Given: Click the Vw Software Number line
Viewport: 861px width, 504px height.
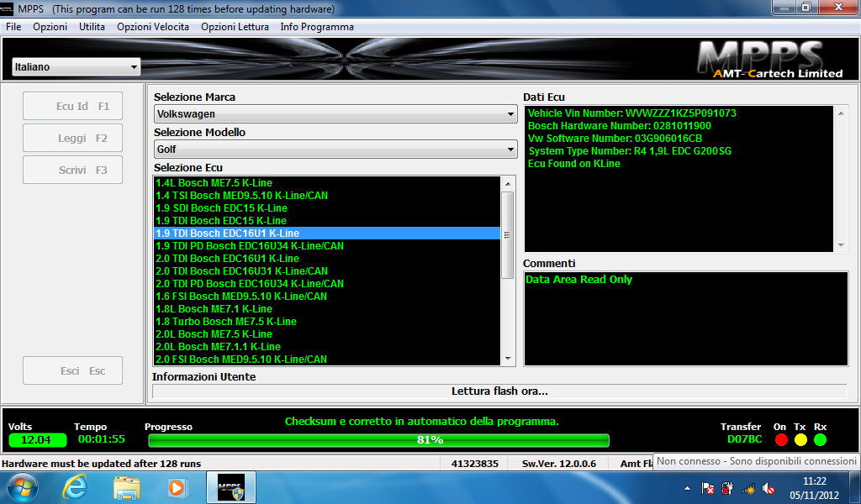Looking at the screenshot, I should tap(615, 139).
